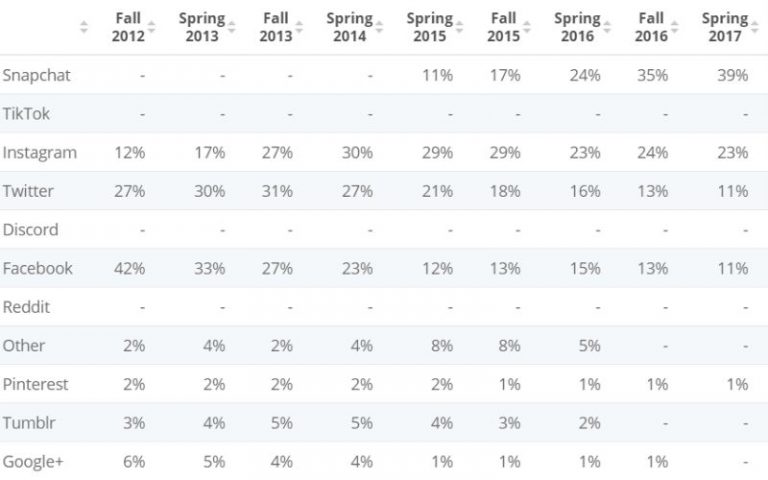Click the Instagram row name
The image size is (768, 480).
[x=39, y=153]
